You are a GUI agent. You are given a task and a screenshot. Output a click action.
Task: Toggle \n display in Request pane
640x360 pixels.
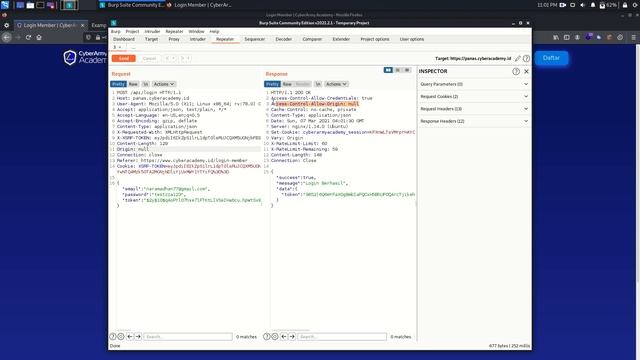(x=146, y=84)
